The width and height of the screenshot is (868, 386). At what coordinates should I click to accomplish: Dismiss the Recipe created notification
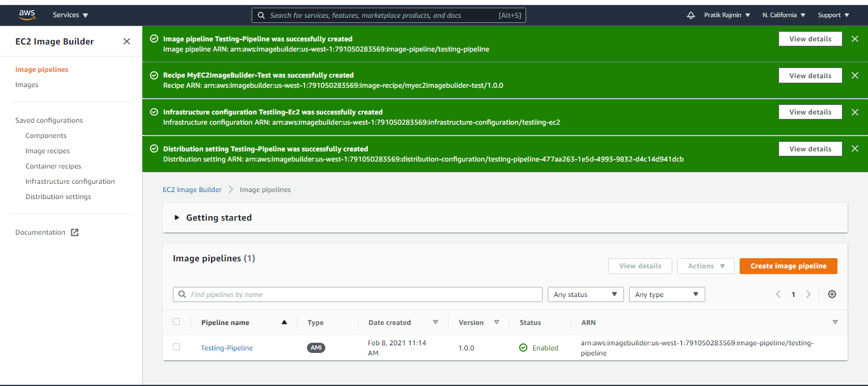coord(855,76)
